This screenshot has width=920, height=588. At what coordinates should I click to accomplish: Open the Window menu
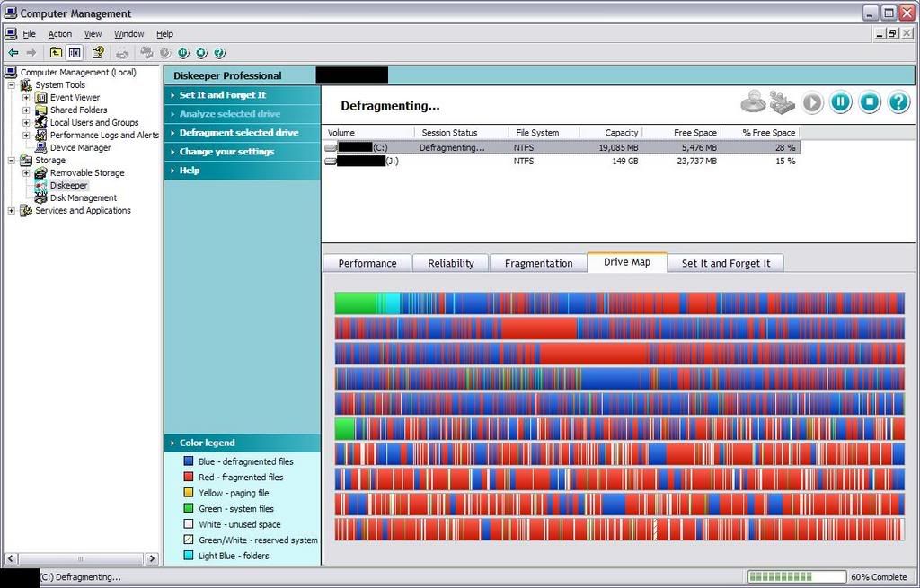point(129,34)
